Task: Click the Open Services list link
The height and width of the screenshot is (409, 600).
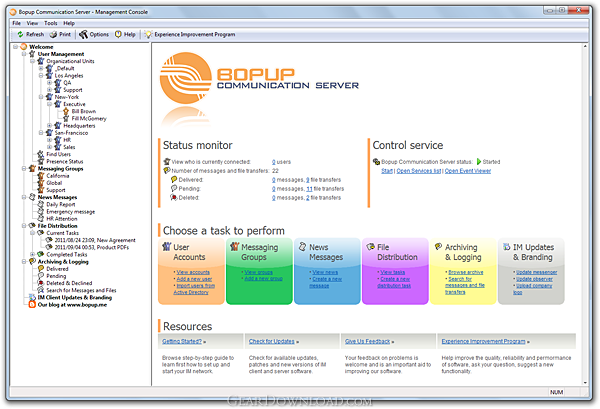Action: pos(419,171)
